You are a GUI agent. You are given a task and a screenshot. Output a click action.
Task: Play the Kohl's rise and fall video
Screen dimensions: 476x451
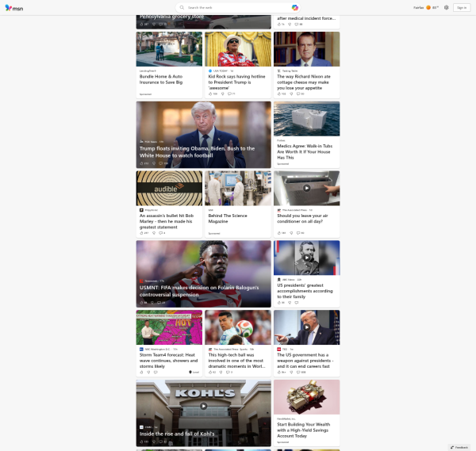(203, 406)
